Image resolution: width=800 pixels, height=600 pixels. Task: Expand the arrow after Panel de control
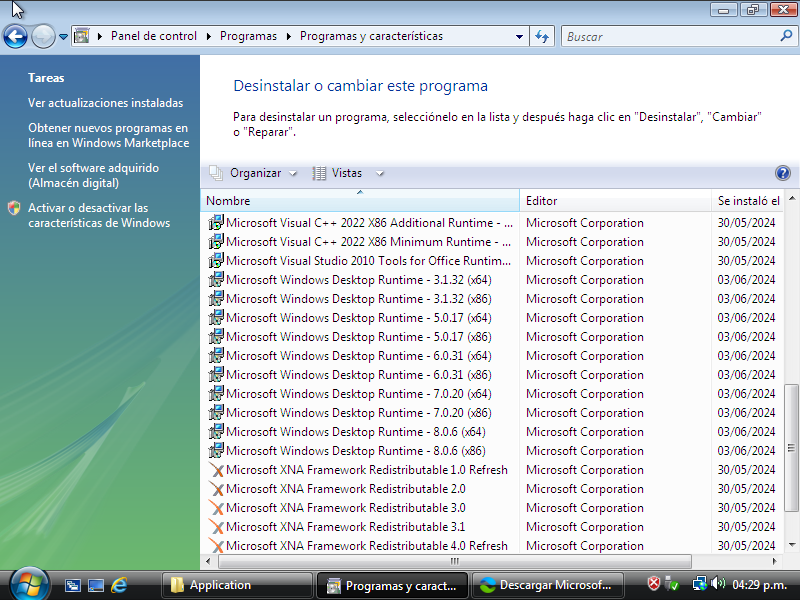209,36
